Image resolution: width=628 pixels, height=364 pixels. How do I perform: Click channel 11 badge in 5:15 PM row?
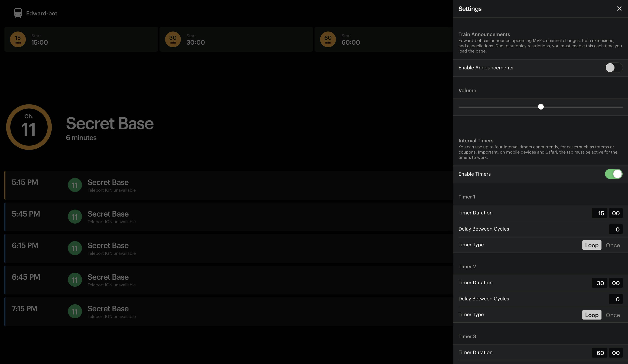click(75, 185)
